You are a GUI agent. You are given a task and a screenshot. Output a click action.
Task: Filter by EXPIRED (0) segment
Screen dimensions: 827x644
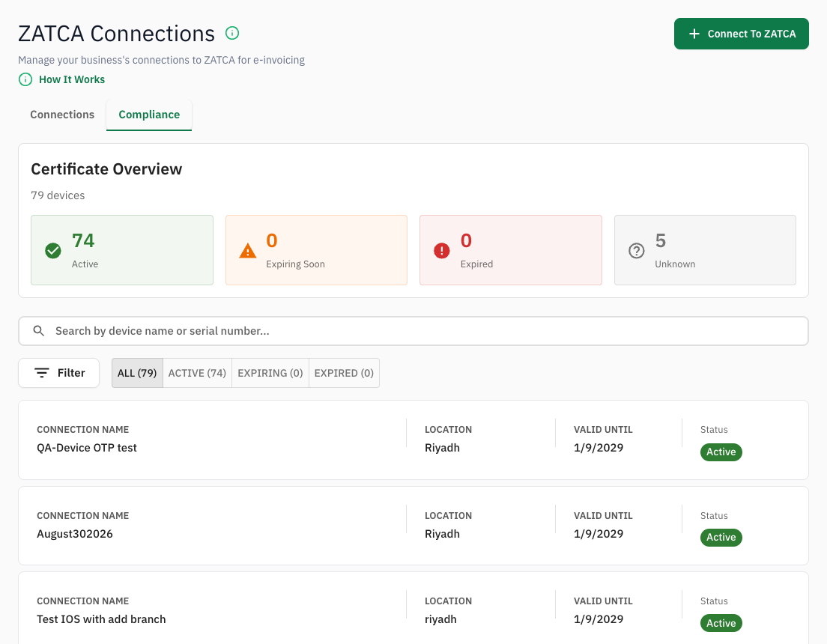[344, 373]
